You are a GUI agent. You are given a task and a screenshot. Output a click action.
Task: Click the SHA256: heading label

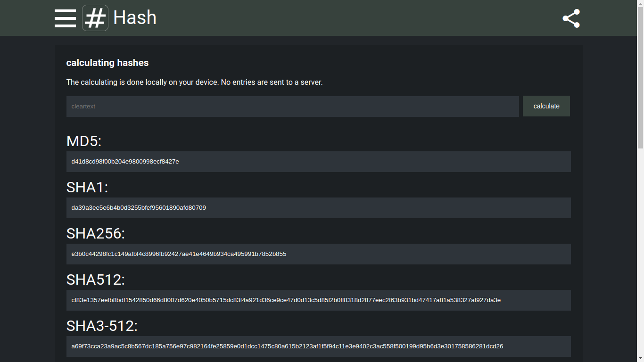96,233
